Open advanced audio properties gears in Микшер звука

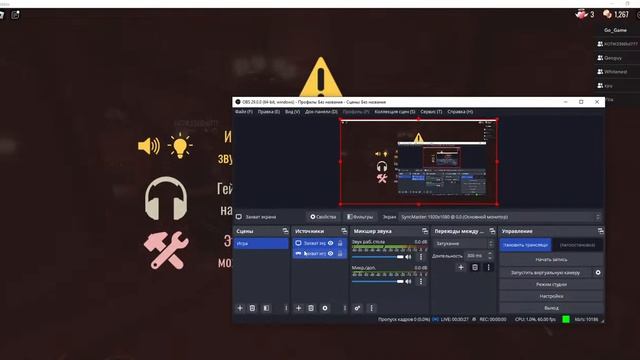click(x=357, y=308)
